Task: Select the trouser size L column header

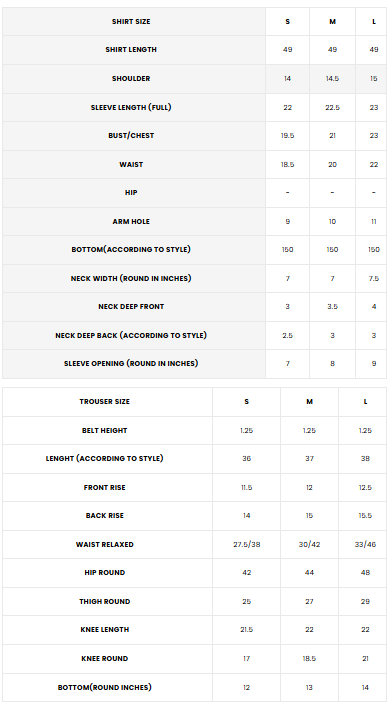Action: [366, 402]
